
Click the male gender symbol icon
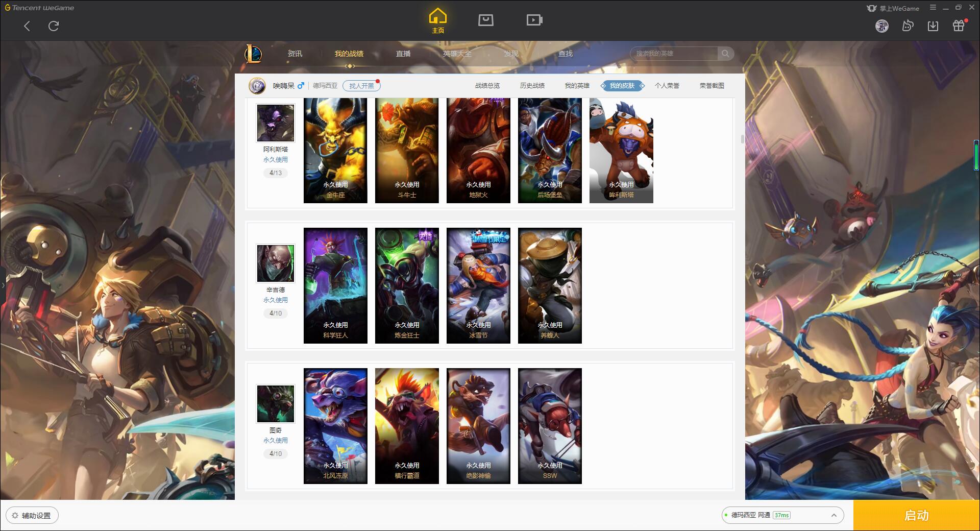(301, 86)
